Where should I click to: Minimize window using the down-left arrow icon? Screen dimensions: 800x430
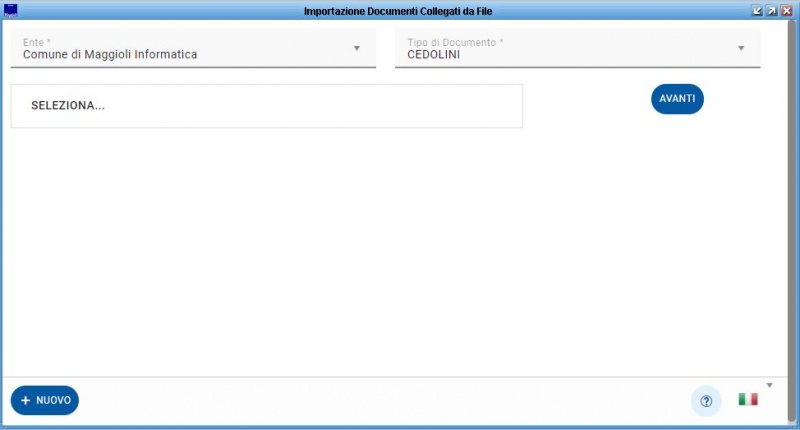tap(757, 11)
